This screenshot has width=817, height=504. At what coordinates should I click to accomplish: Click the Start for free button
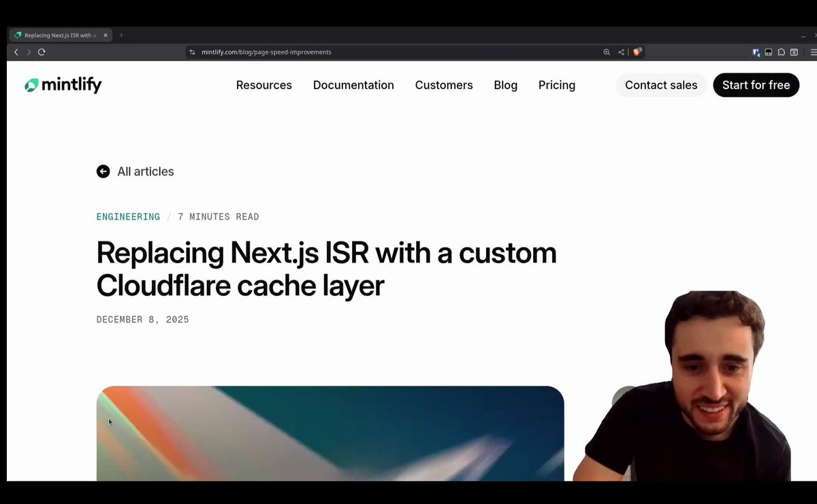coord(756,85)
